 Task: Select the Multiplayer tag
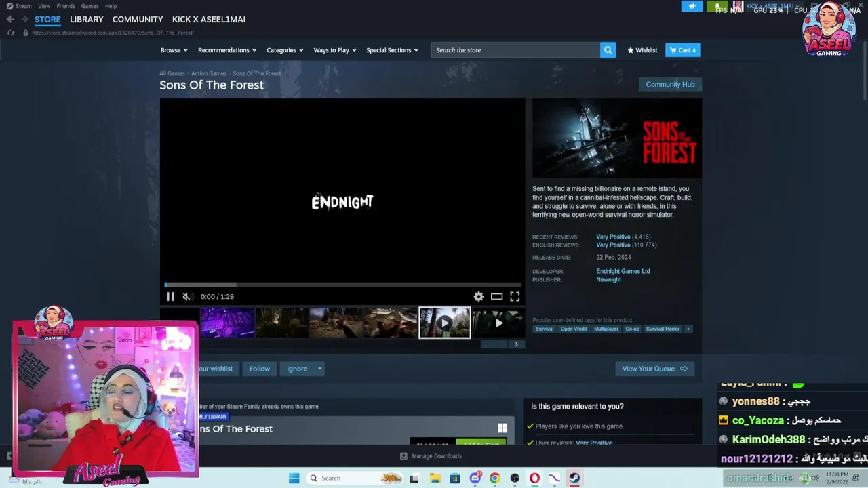(x=606, y=329)
